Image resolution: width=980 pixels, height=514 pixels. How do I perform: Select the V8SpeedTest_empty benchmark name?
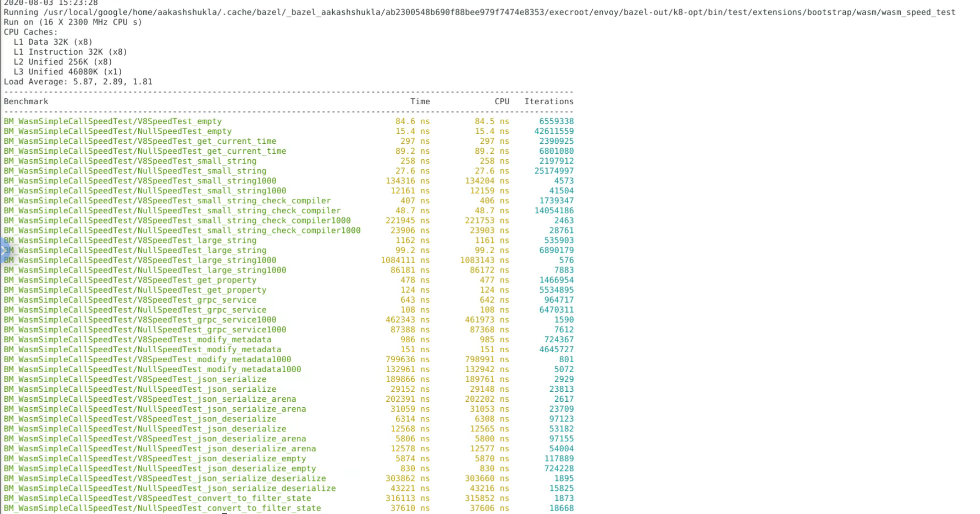pos(113,121)
